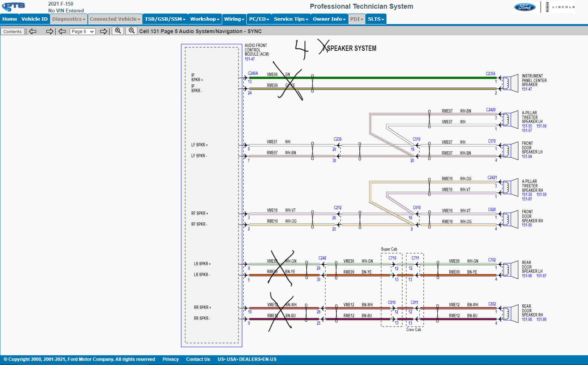Open connector C710 link

tap(393, 258)
